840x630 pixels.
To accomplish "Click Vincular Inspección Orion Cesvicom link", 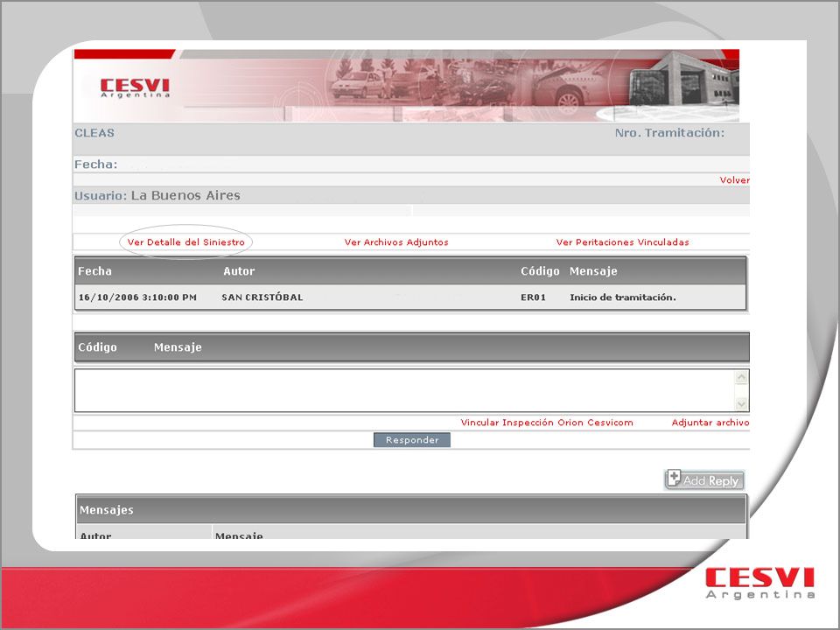I will coord(547,423).
